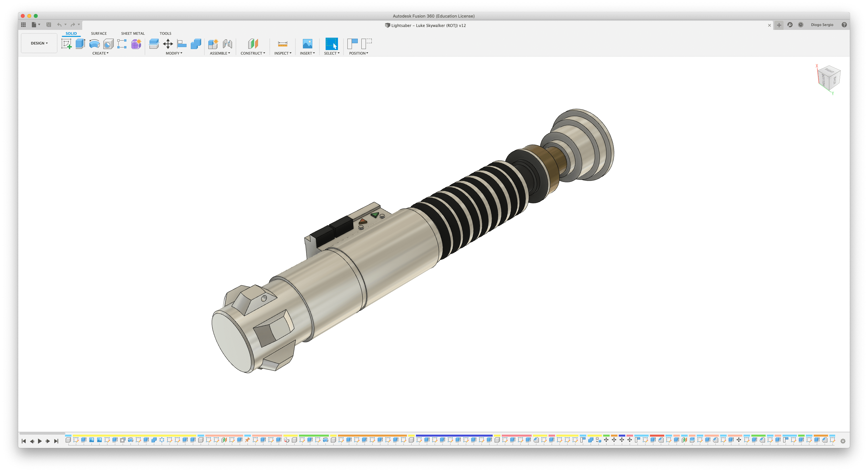Click the Insert image icon
The image size is (868, 472).
(307, 44)
